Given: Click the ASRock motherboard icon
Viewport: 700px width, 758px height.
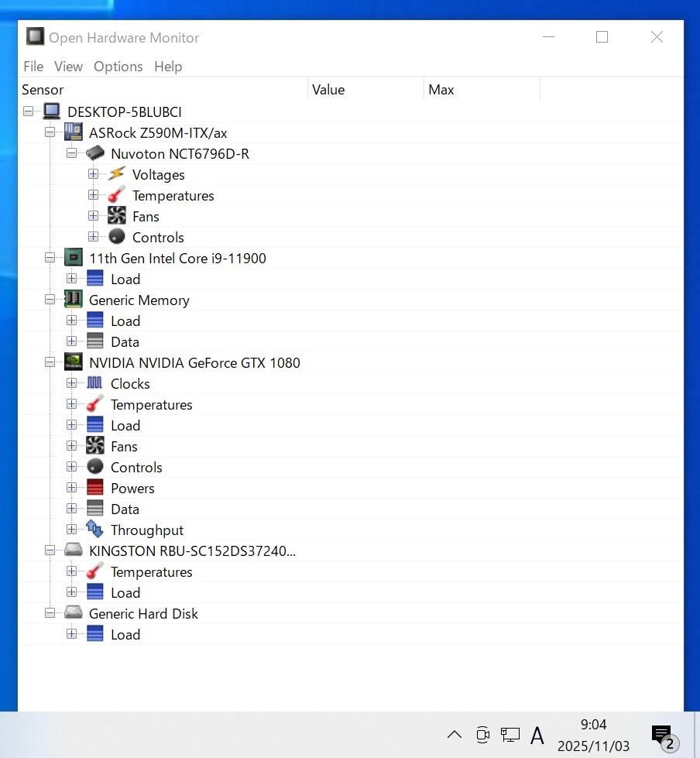Looking at the screenshot, I should (x=74, y=133).
